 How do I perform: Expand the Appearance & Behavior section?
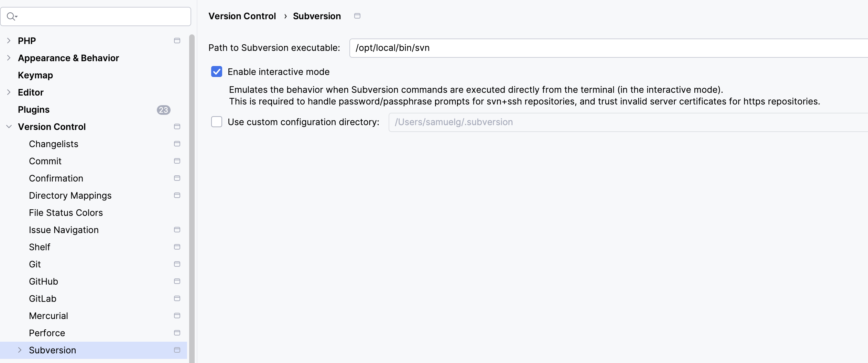(x=9, y=58)
